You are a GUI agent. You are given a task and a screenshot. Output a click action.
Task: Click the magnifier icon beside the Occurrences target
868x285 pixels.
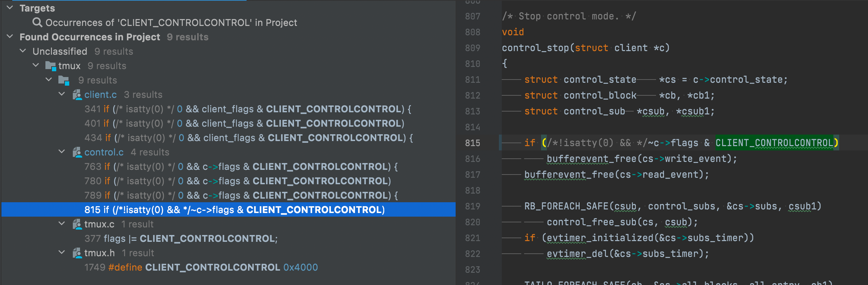click(x=37, y=22)
